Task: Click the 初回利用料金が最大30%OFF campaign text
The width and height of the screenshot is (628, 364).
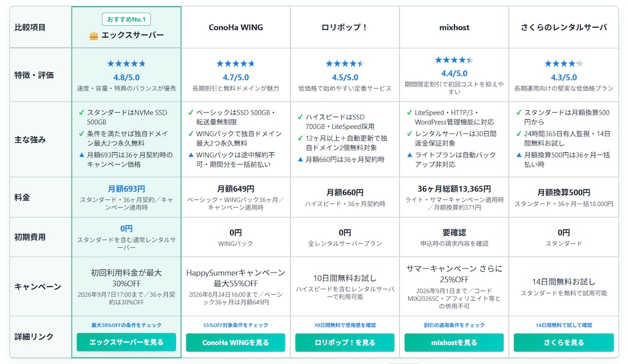Action: (x=126, y=278)
